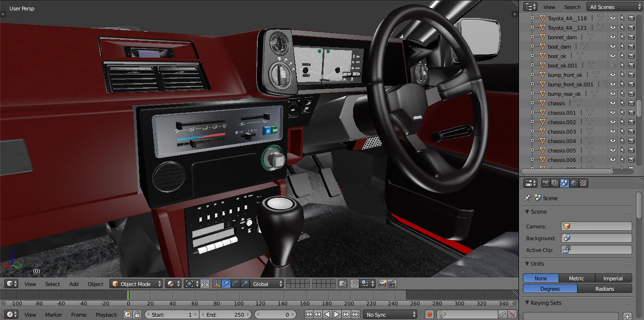
Task: Click the rotate manipulator arc icon
Action: click(x=235, y=284)
